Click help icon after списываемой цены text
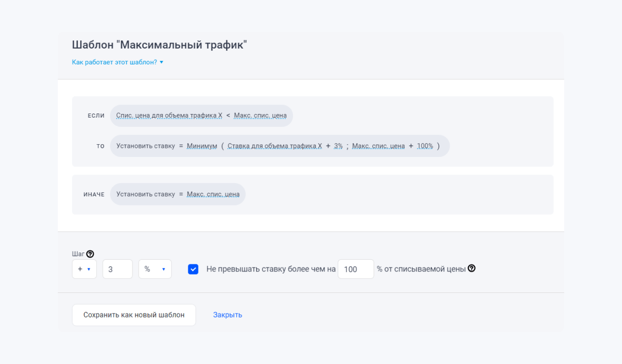 471,268
